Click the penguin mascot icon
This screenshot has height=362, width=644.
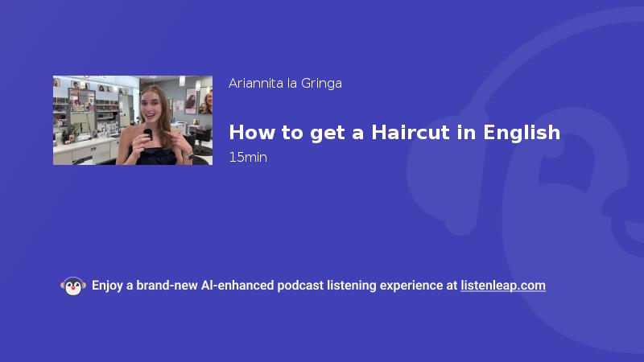pyautogui.click(x=73, y=286)
